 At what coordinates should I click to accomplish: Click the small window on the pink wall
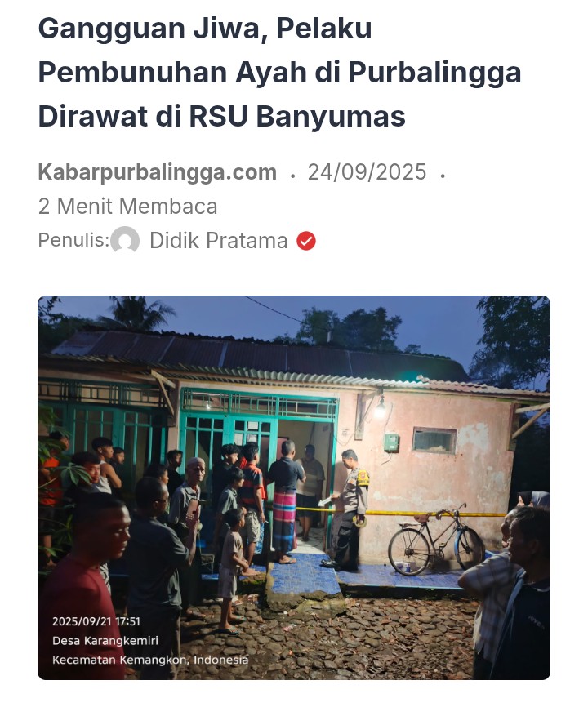click(434, 440)
